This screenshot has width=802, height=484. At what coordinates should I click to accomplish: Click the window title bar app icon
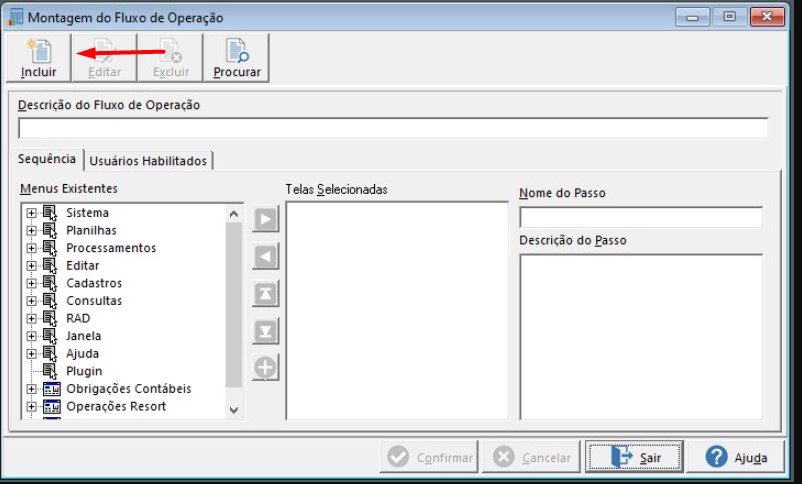click(15, 17)
